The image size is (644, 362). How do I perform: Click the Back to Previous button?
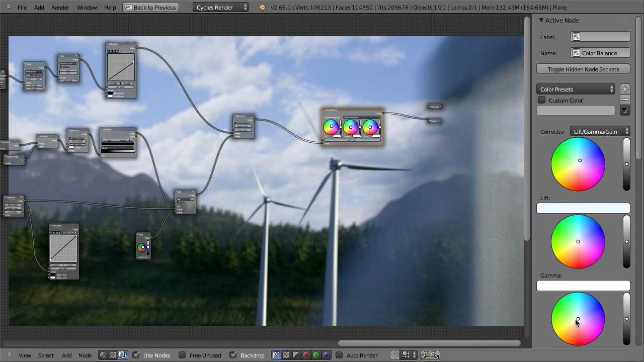150,7
